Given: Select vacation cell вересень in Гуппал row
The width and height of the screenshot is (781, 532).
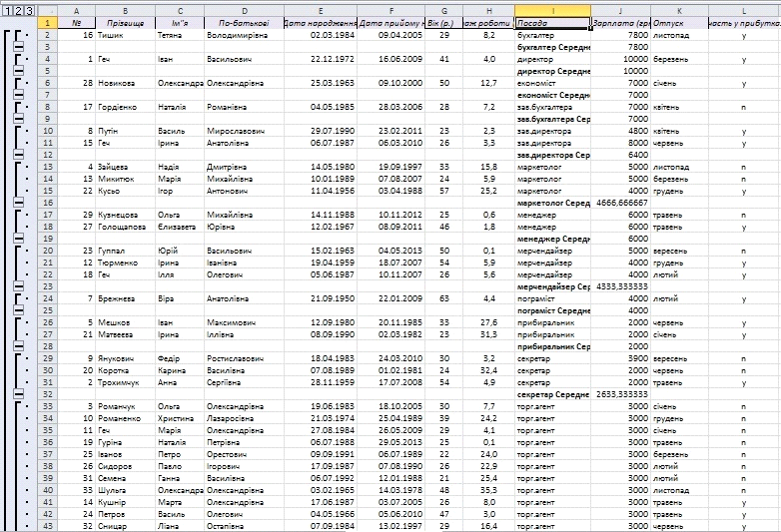Looking at the screenshot, I should tap(679, 251).
